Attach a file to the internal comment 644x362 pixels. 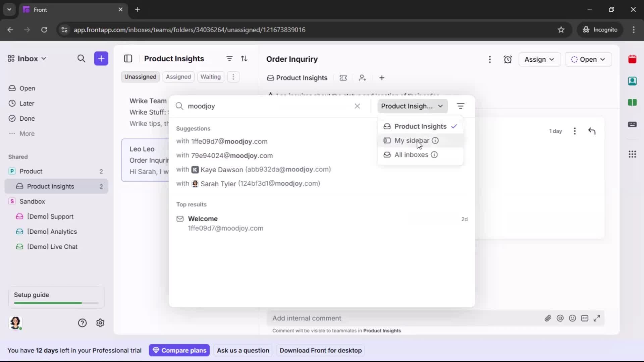548,318
